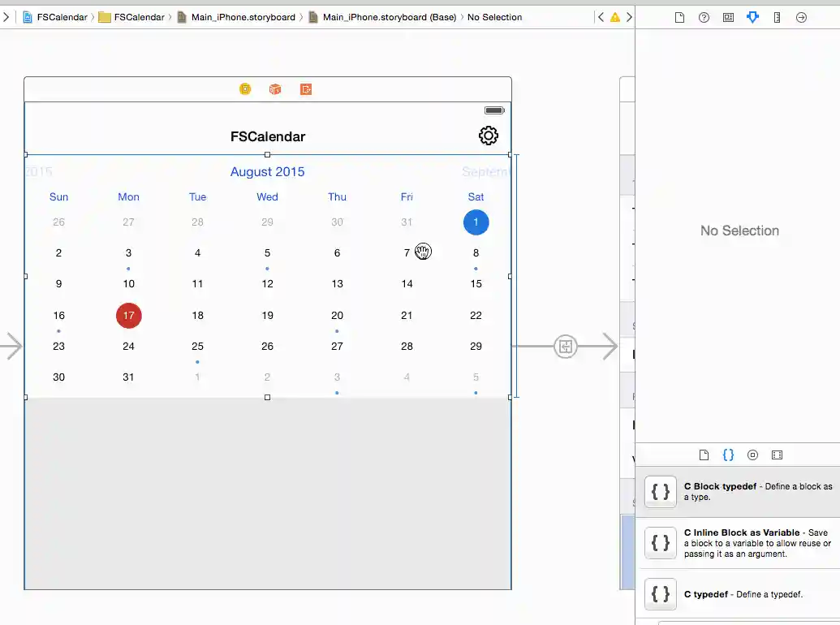Click the Sun weekday label
This screenshot has height=625, width=840.
(x=59, y=196)
